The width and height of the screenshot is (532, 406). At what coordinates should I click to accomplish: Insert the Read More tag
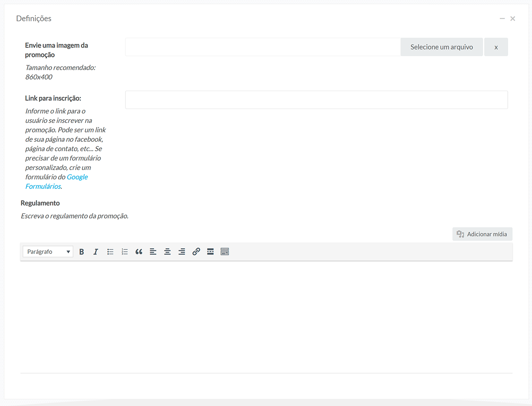pyautogui.click(x=210, y=252)
